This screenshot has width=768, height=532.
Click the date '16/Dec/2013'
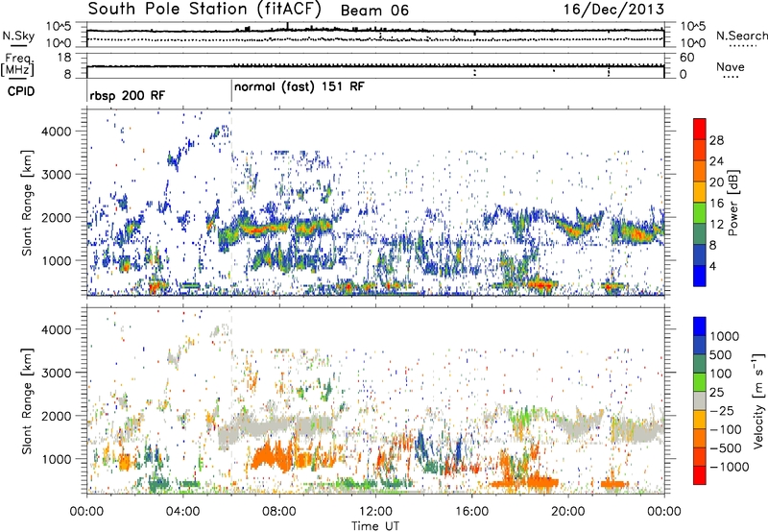(613, 10)
